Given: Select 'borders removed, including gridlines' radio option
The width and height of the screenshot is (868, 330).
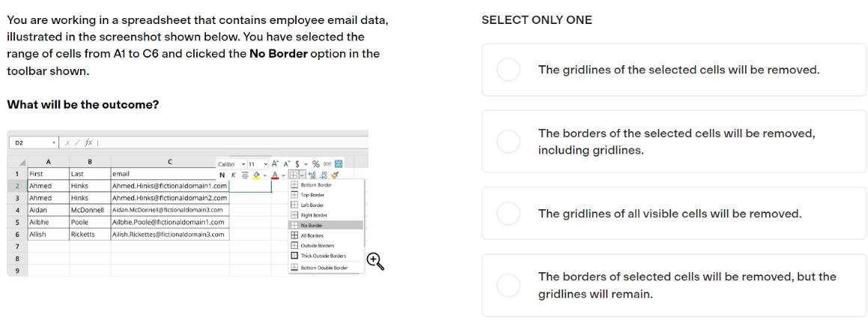Looking at the screenshot, I should pos(508,142).
